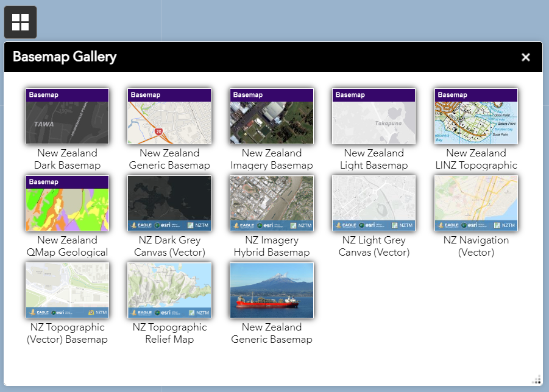Choose the New Zealand Imagery Basemap
The image size is (549, 392).
pos(271,116)
